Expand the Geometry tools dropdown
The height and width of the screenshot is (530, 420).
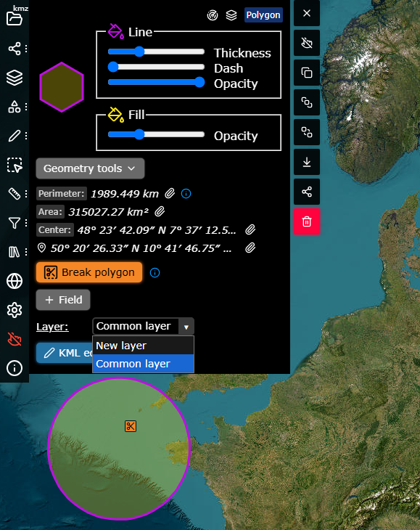click(x=90, y=168)
